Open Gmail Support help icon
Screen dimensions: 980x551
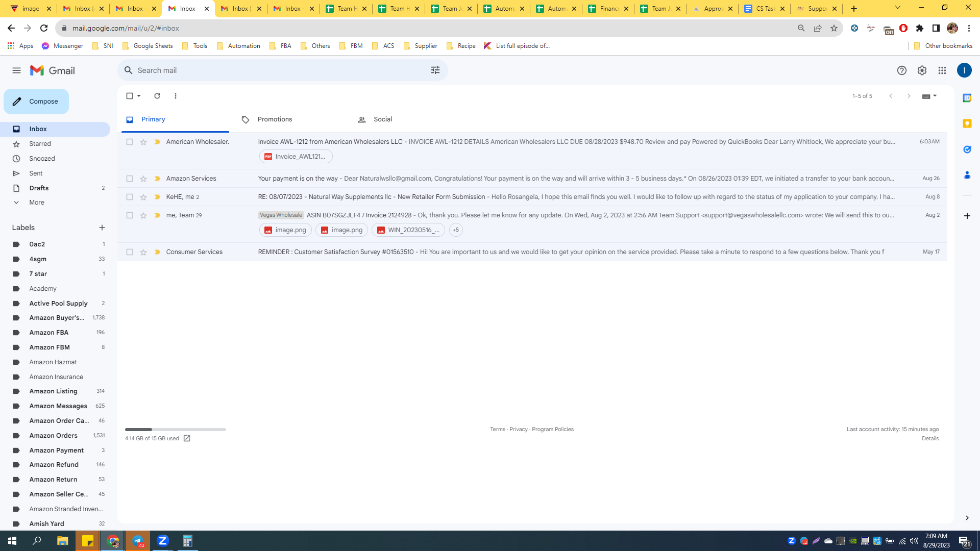(x=902, y=70)
